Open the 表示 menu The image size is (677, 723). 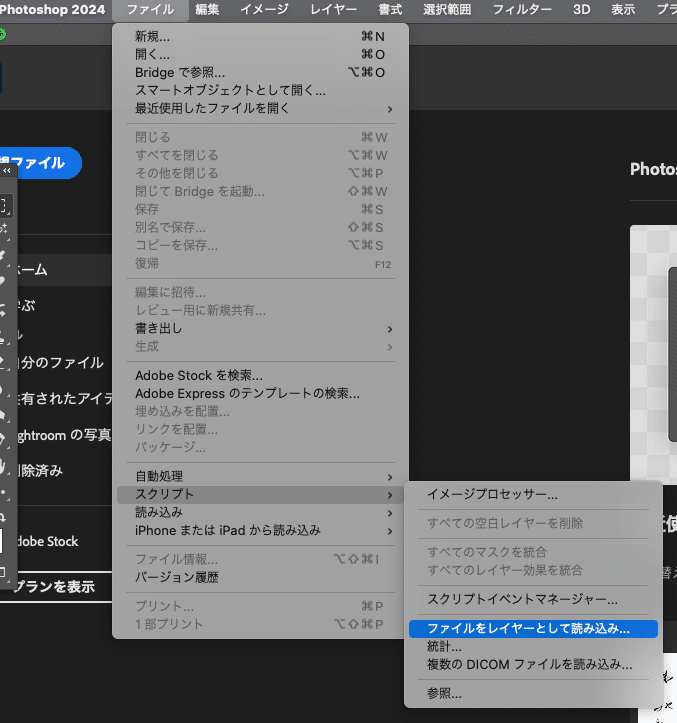click(623, 9)
